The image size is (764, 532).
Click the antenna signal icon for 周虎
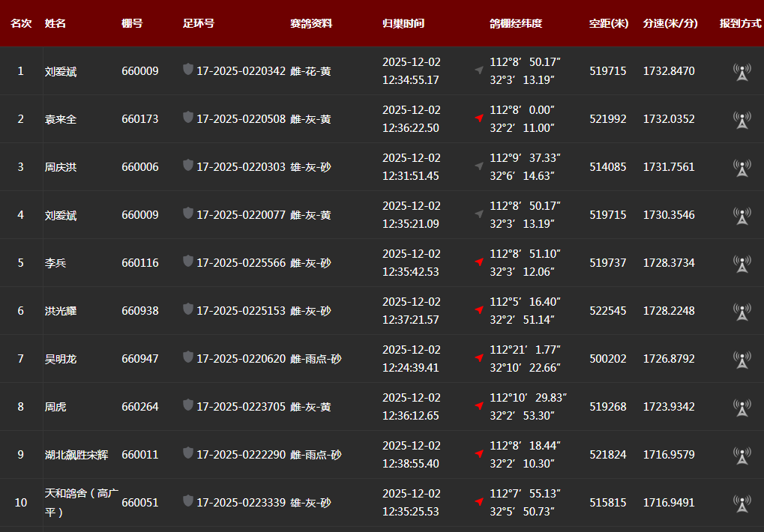(742, 407)
